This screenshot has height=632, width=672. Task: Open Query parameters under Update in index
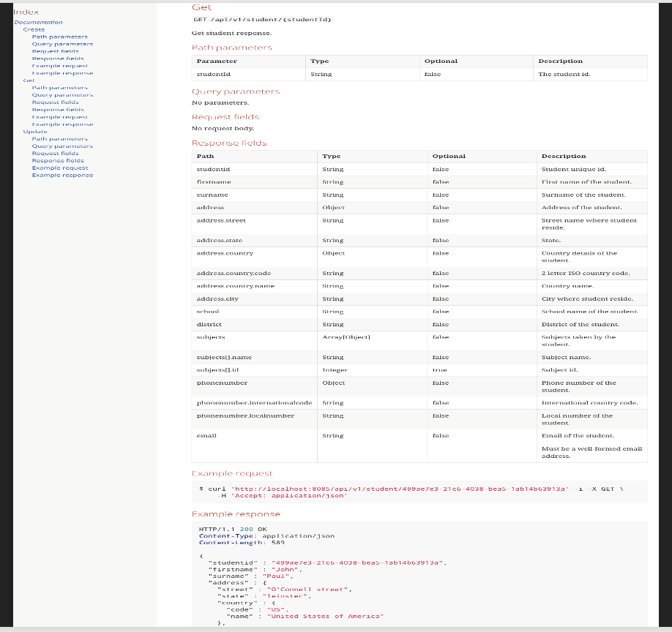point(62,146)
